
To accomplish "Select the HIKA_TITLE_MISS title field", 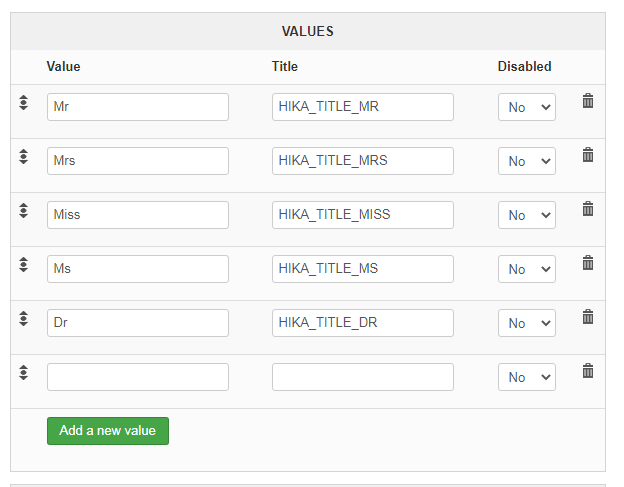I will point(363,215).
